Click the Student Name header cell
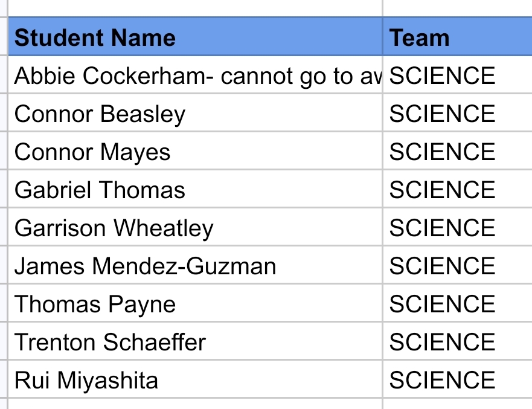This screenshot has height=409, width=532. [x=195, y=37]
